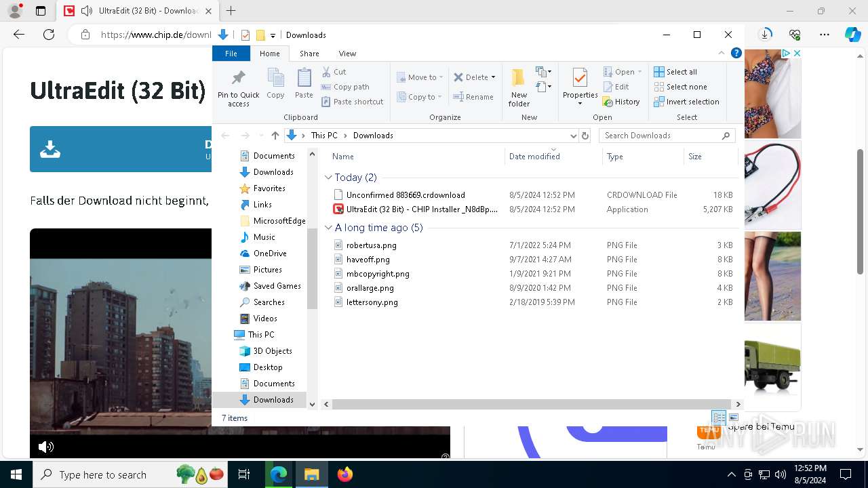Click Paste shortcut in ribbon
The height and width of the screenshot is (488, 868).
pyautogui.click(x=353, y=102)
